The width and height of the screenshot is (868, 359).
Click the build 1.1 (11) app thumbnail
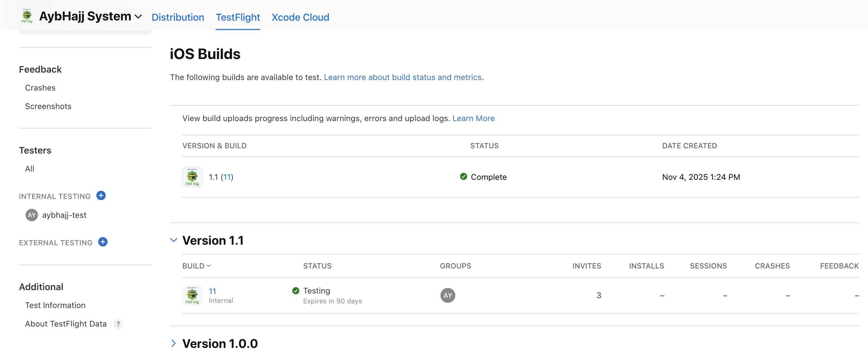point(192,177)
